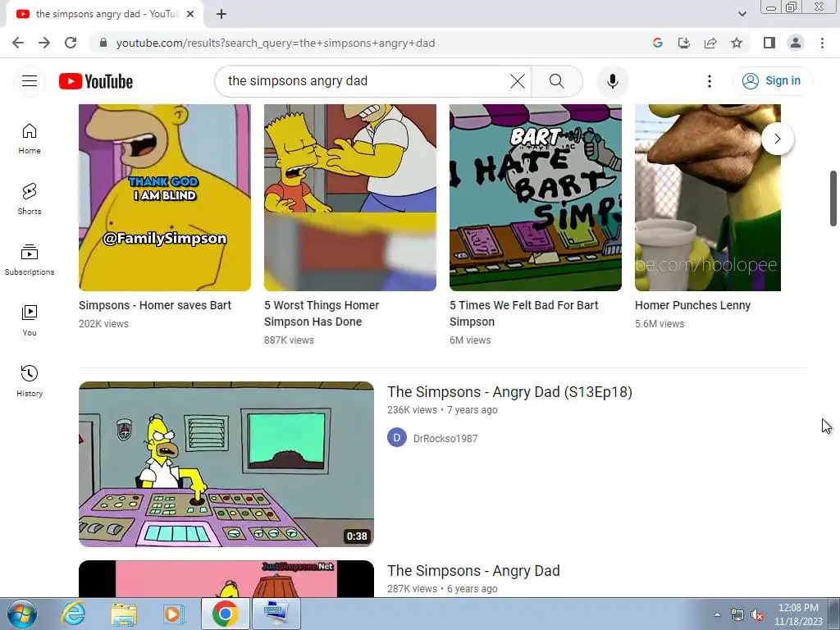Screen dimensions: 840x630
Task: Open Simpsons - Homer saves Bart thumbnail
Action: (x=164, y=198)
